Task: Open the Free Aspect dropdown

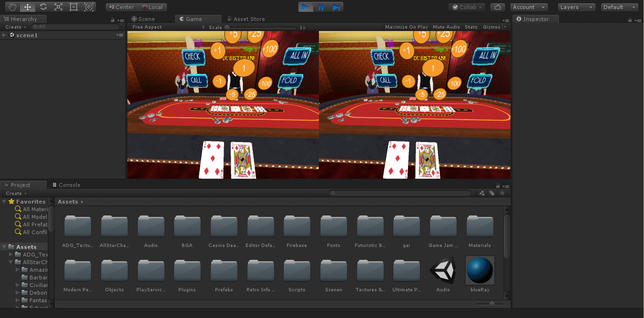Action: (x=167, y=27)
